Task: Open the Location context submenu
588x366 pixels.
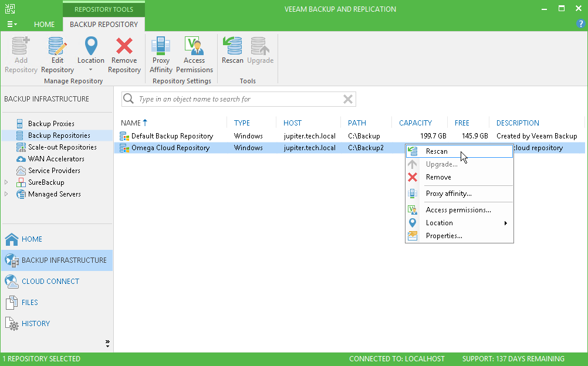Action: click(459, 223)
